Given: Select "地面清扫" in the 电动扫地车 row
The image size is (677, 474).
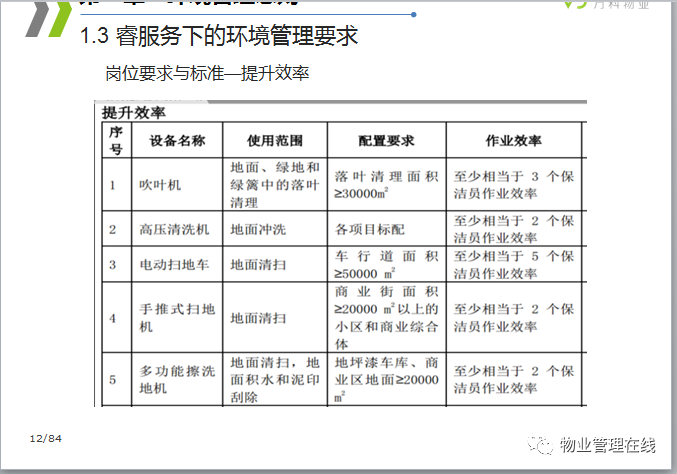Looking at the screenshot, I should click(275, 264).
